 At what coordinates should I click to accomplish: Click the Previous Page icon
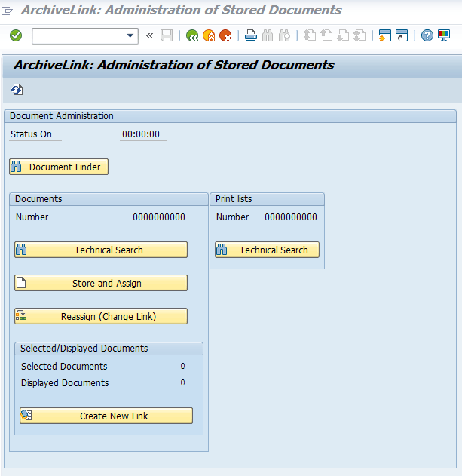pos(326,35)
